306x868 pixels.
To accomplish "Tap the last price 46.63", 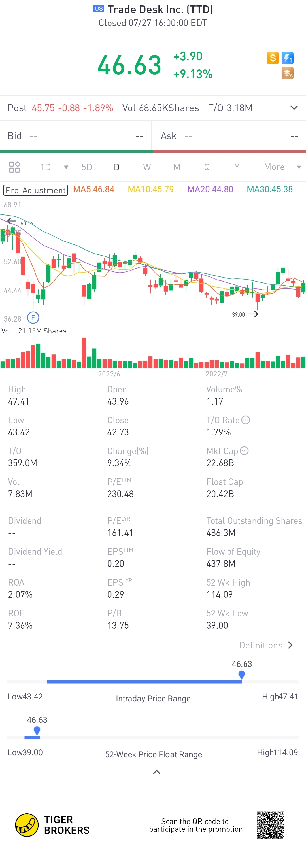I will click(129, 65).
